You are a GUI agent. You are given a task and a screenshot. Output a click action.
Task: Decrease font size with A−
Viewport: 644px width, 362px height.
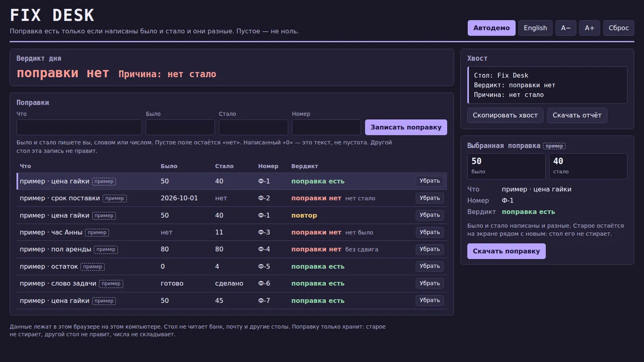566,28
